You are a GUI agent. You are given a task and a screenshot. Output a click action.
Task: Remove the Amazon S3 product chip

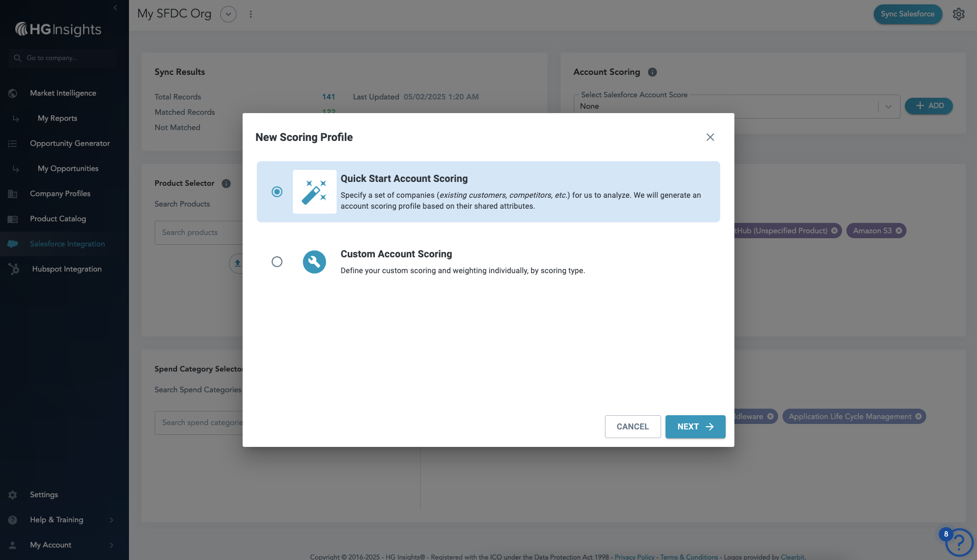(899, 231)
